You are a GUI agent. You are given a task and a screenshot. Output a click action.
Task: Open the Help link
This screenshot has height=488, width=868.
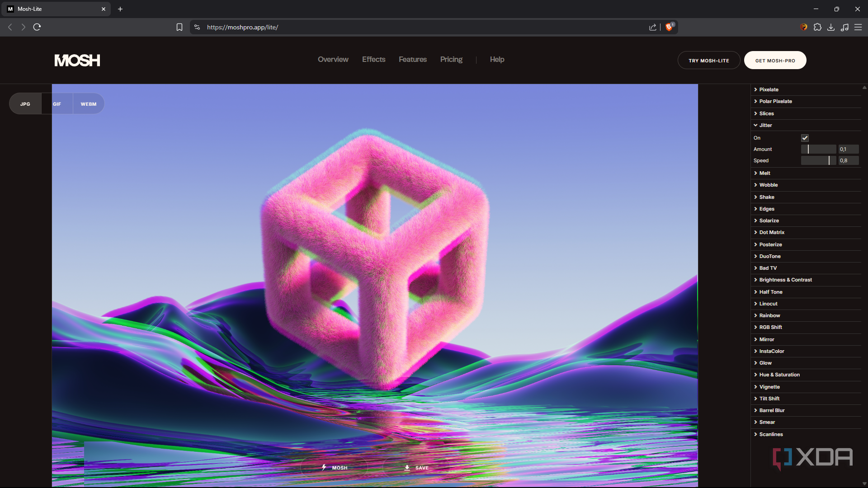click(x=497, y=60)
